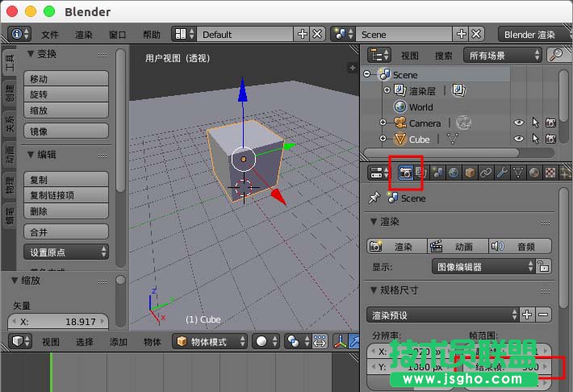573x392 pixels.
Task: Open the Object properties tab
Action: (x=470, y=173)
